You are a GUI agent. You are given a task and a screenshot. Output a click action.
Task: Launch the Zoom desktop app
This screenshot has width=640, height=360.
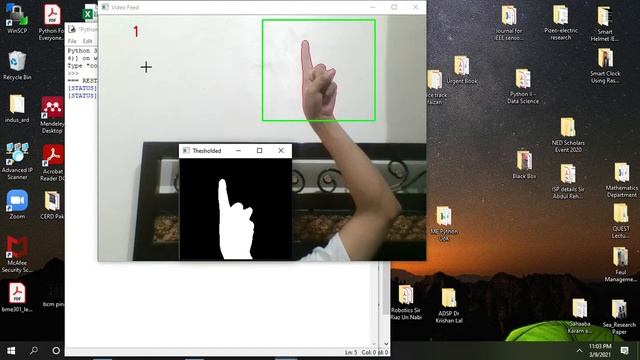tap(17, 204)
